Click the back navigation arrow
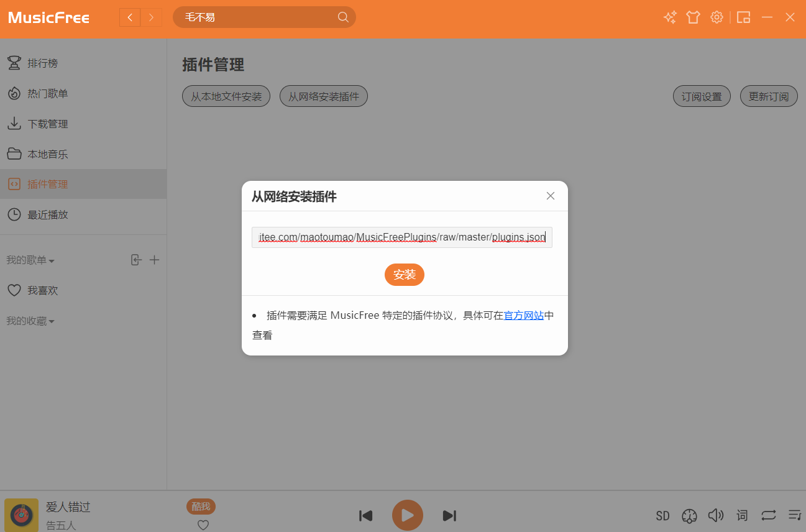 point(130,17)
